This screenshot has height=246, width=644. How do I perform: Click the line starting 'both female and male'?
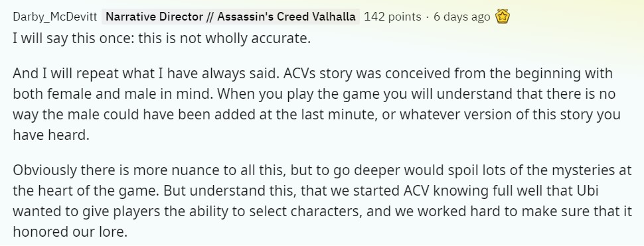pos(314,94)
